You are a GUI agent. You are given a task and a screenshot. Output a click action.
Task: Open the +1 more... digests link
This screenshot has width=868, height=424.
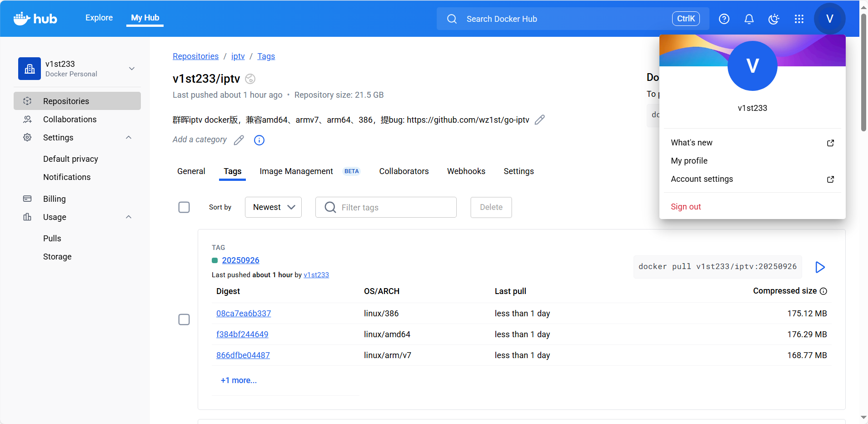point(239,380)
